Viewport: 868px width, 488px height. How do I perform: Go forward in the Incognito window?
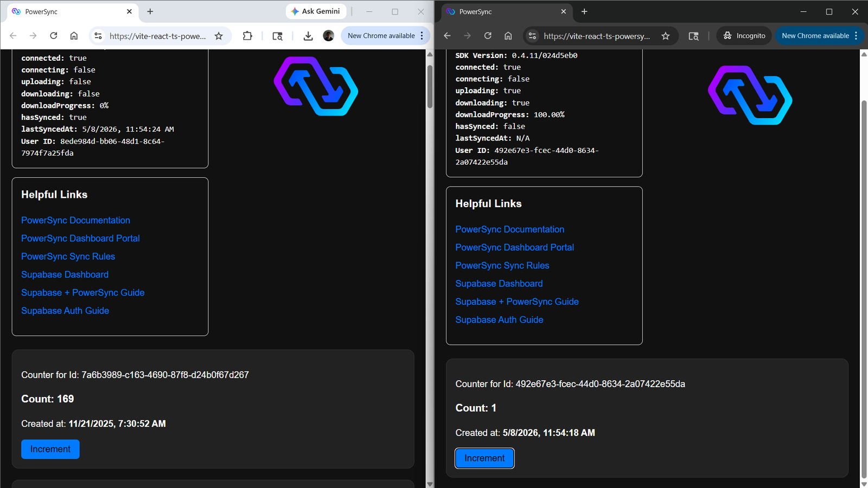click(467, 36)
